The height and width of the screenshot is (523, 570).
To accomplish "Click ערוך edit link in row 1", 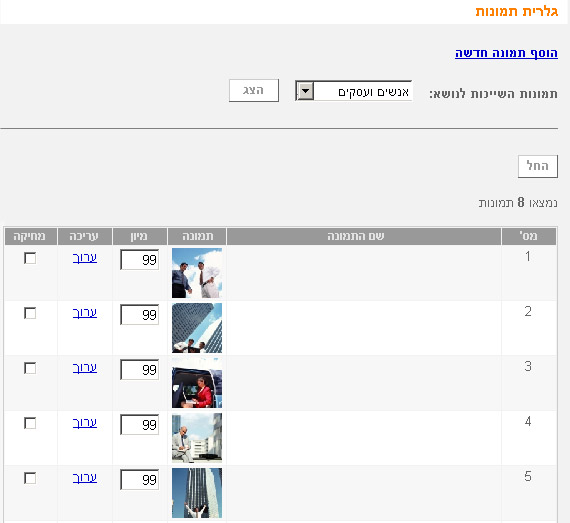I will (x=85, y=258).
